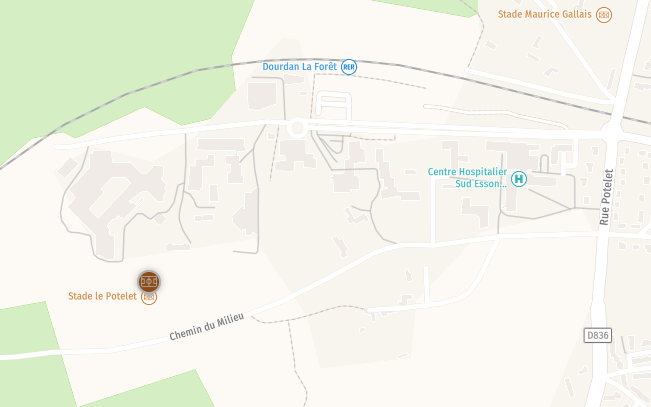Click the green forest area above the railway
This screenshot has height=407, width=651.
(x=112, y=50)
